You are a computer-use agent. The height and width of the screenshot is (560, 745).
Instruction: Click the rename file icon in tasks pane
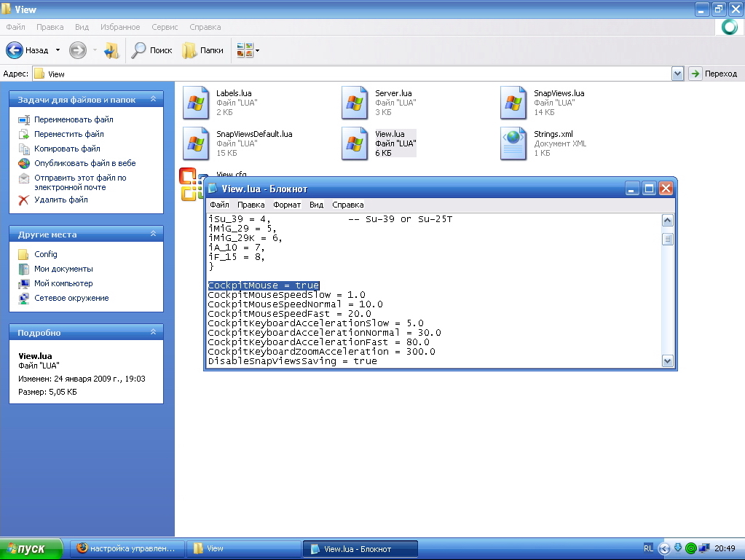tap(24, 119)
